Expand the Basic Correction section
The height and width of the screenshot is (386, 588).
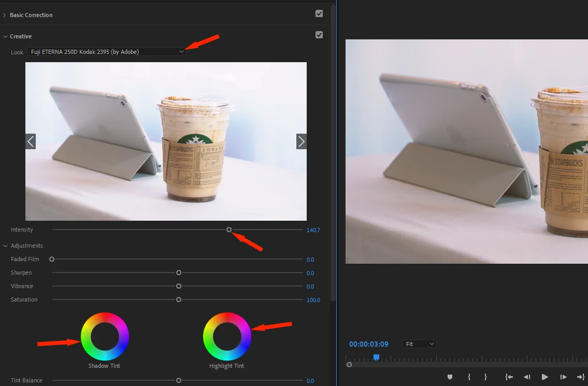[5, 15]
